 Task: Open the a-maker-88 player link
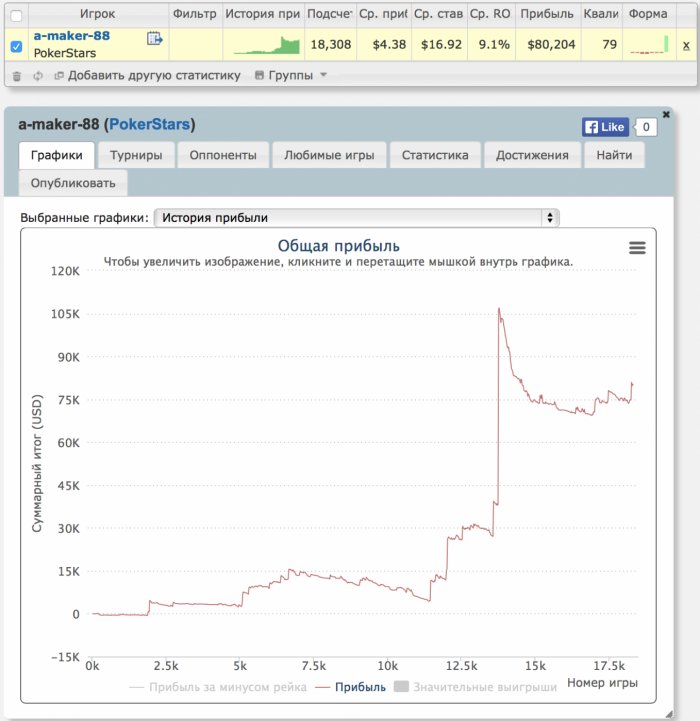pyautogui.click(x=72, y=36)
